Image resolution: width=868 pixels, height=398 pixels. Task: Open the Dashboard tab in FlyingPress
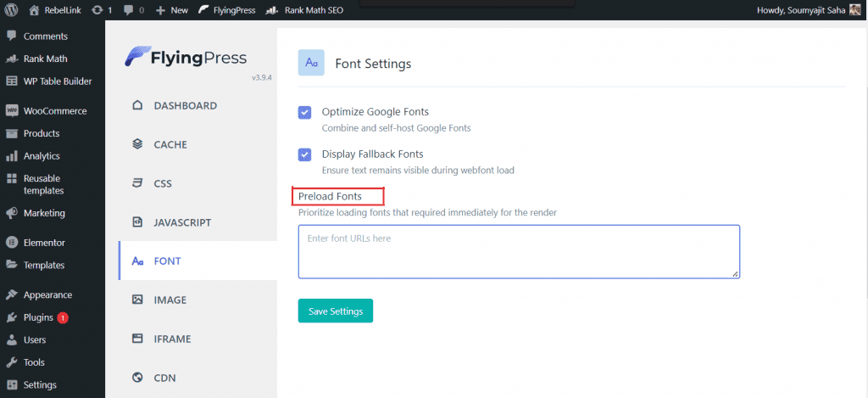[x=185, y=106]
